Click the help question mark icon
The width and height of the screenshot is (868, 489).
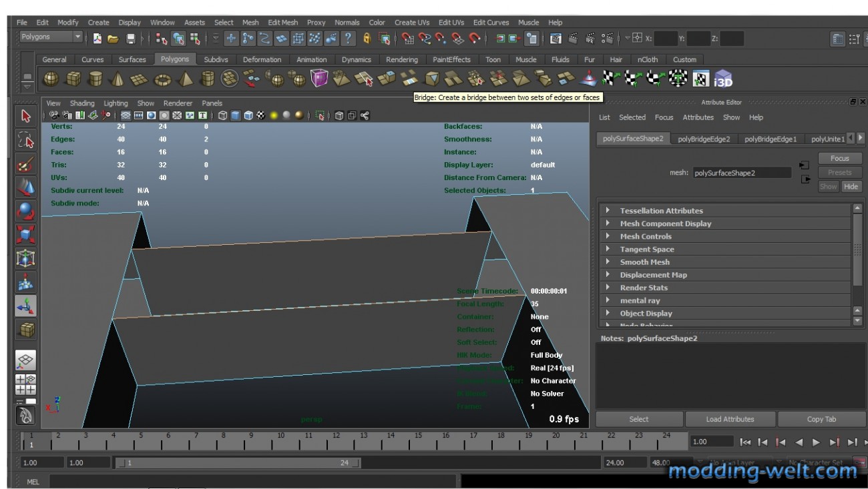348,39
